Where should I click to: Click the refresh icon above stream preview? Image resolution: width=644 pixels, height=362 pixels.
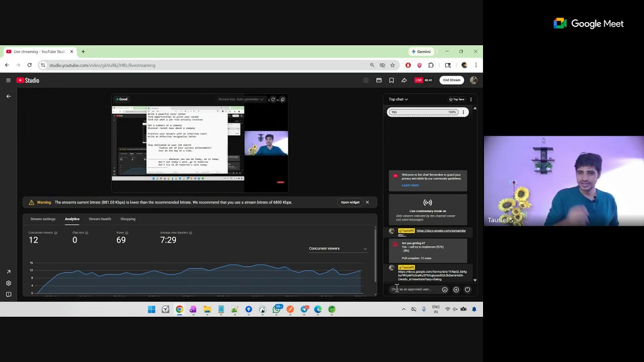coord(273,99)
